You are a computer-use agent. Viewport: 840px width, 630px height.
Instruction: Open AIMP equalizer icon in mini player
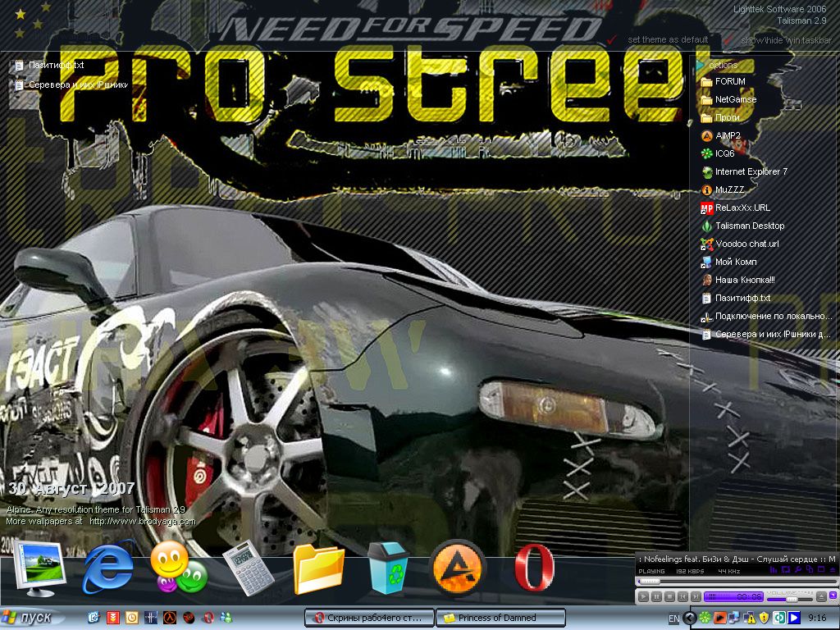[x=774, y=569]
